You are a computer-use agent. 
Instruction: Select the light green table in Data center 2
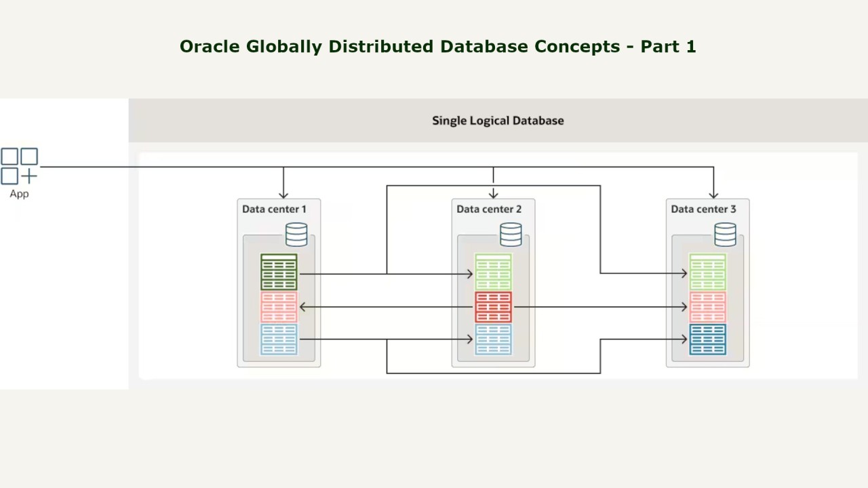[493, 272]
